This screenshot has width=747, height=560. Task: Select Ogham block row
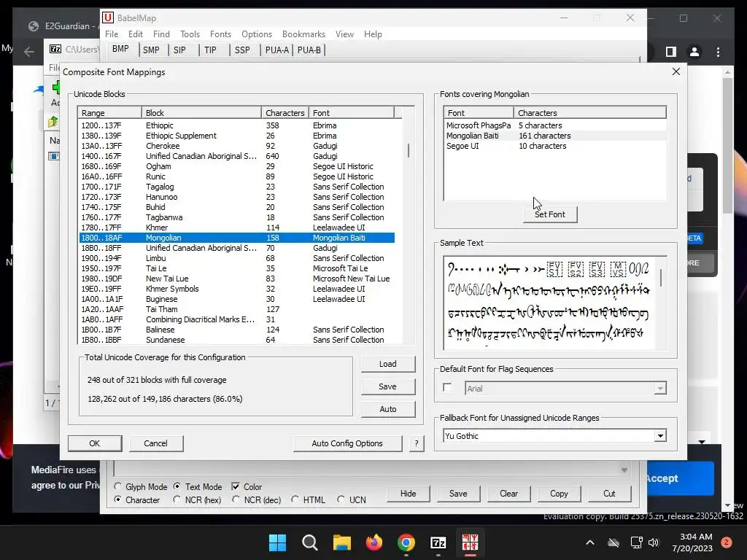pos(237,167)
